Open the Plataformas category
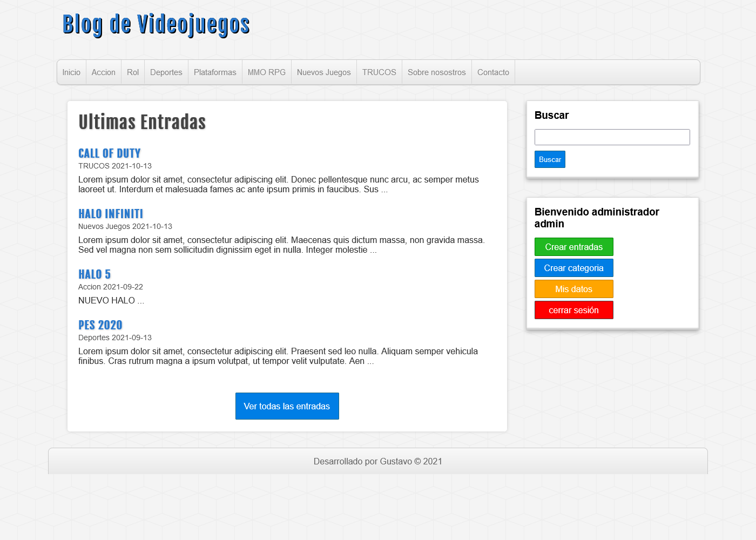Image resolution: width=756 pixels, height=540 pixels. coord(215,72)
